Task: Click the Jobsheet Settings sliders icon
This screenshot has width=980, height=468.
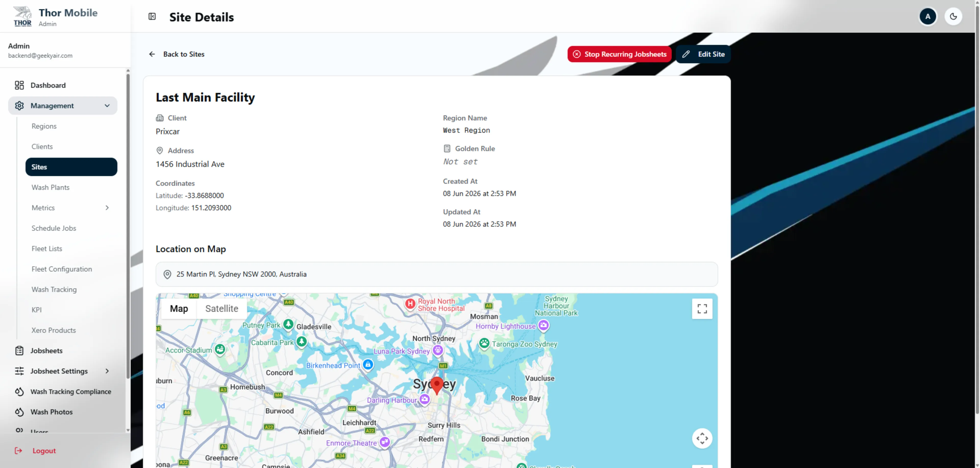Action: (19, 371)
